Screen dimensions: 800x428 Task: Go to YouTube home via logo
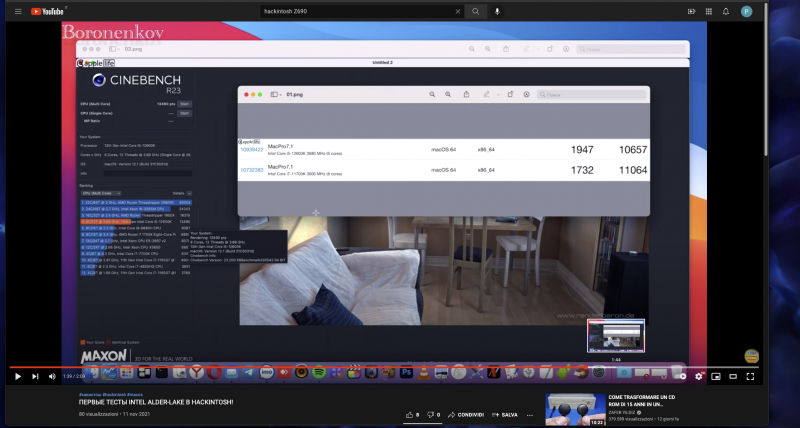click(x=47, y=11)
